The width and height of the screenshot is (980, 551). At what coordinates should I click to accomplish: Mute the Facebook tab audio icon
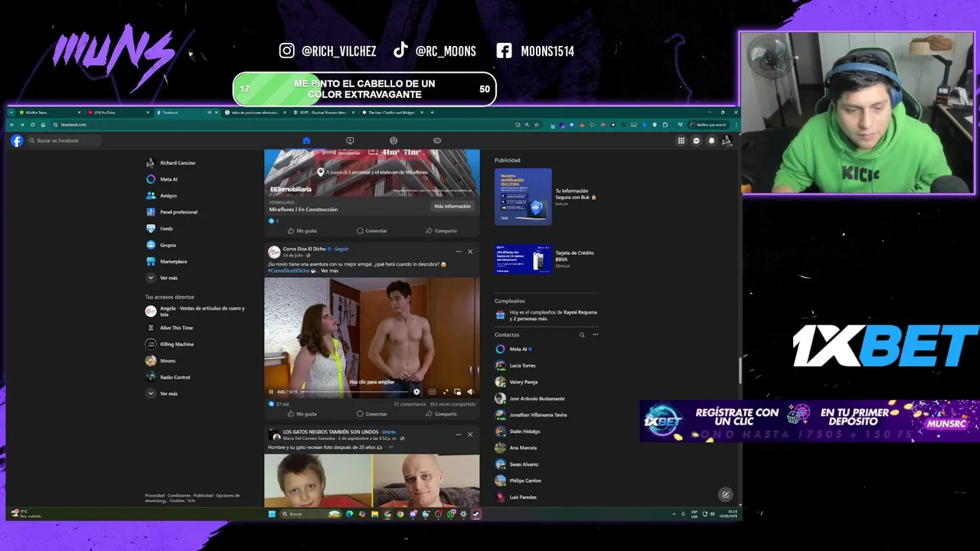coord(209,112)
